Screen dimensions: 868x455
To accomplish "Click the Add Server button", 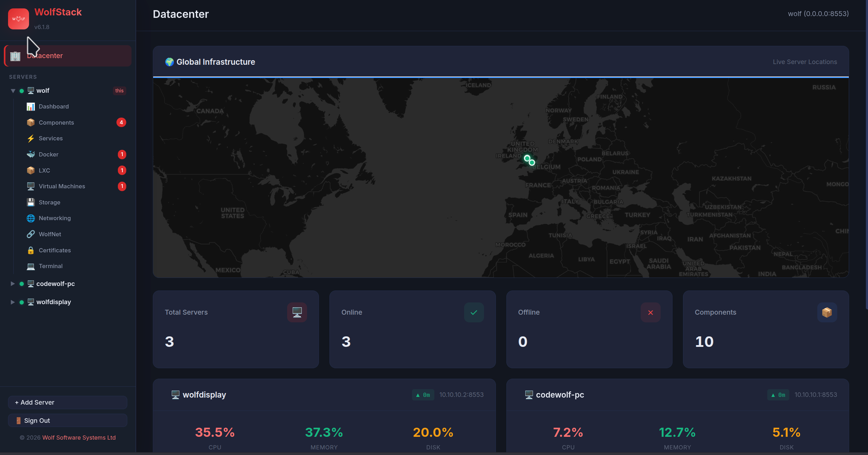I will pos(67,402).
